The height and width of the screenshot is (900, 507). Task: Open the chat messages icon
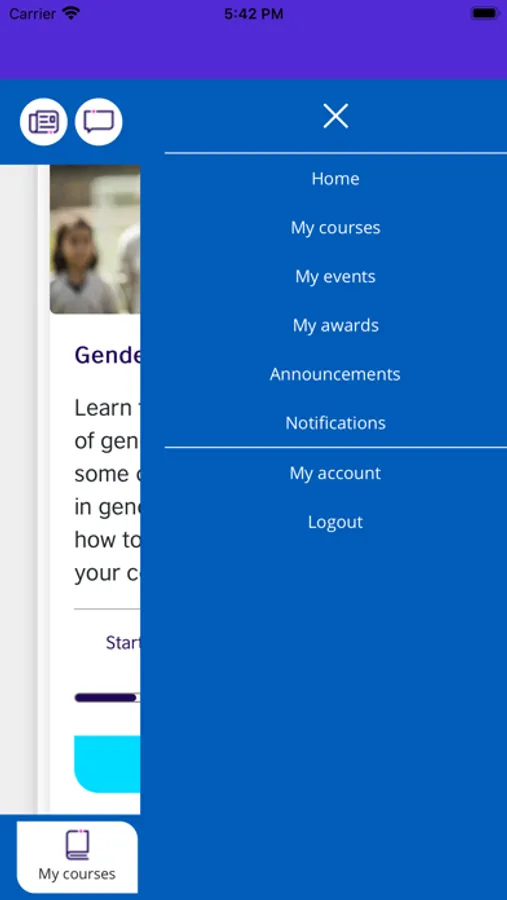pyautogui.click(x=99, y=122)
